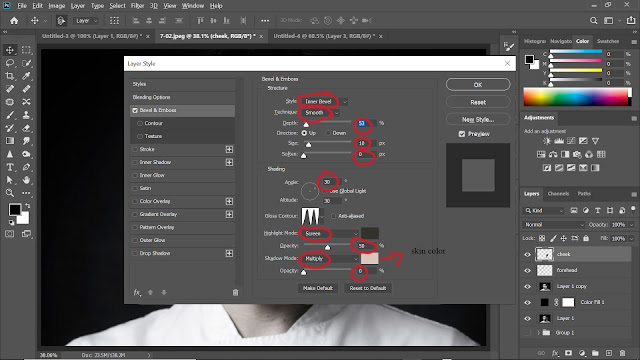Open the Highlight Mode dropdown (Screen)

click(329, 233)
